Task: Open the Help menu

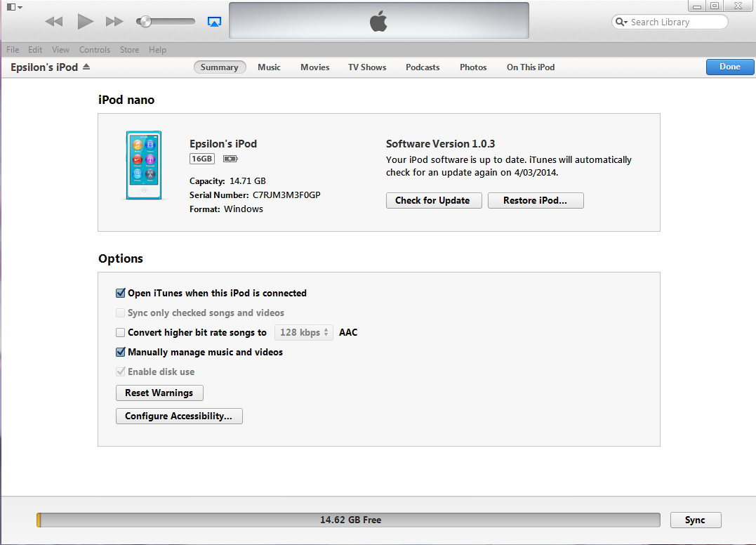Action: click(157, 50)
